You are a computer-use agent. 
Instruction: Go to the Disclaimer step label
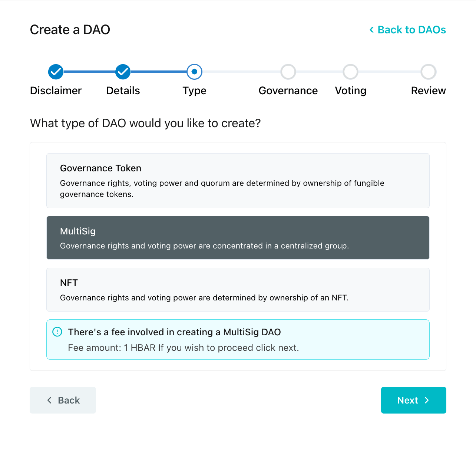click(x=56, y=90)
